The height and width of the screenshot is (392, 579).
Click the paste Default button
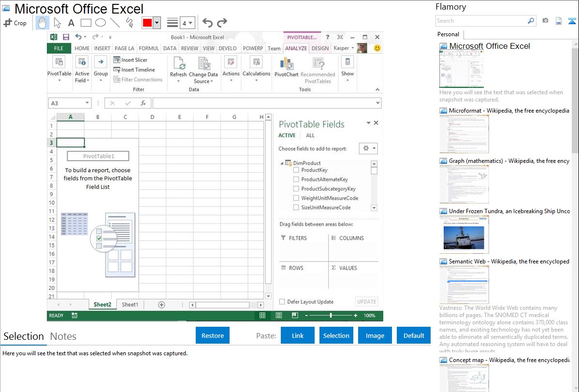[x=414, y=335]
